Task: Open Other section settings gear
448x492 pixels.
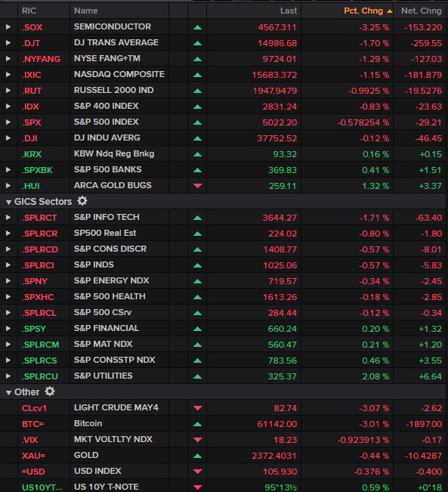Action: pos(50,391)
